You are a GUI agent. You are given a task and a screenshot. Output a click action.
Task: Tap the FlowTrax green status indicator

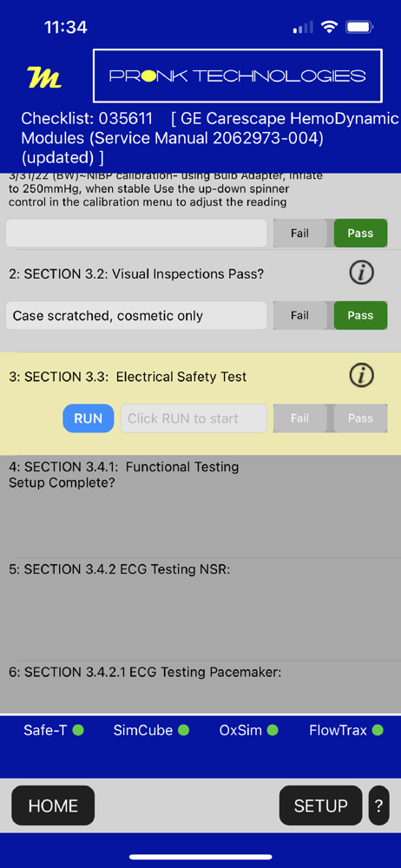pyautogui.click(x=378, y=730)
